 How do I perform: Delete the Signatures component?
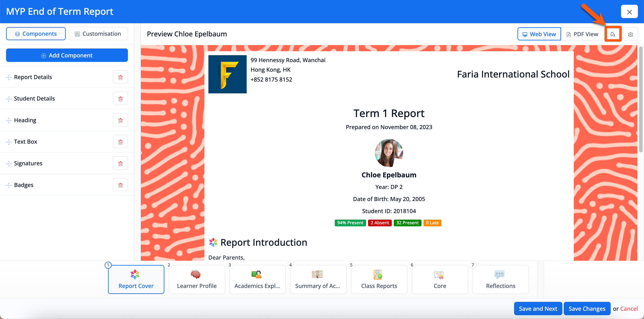pyautogui.click(x=120, y=163)
